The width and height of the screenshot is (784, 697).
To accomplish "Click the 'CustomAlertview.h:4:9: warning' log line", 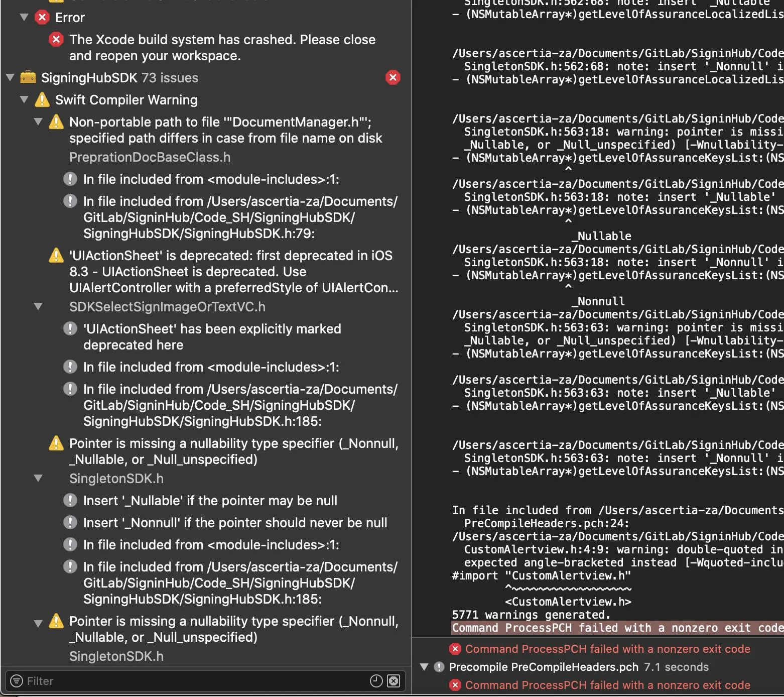I will click(624, 549).
